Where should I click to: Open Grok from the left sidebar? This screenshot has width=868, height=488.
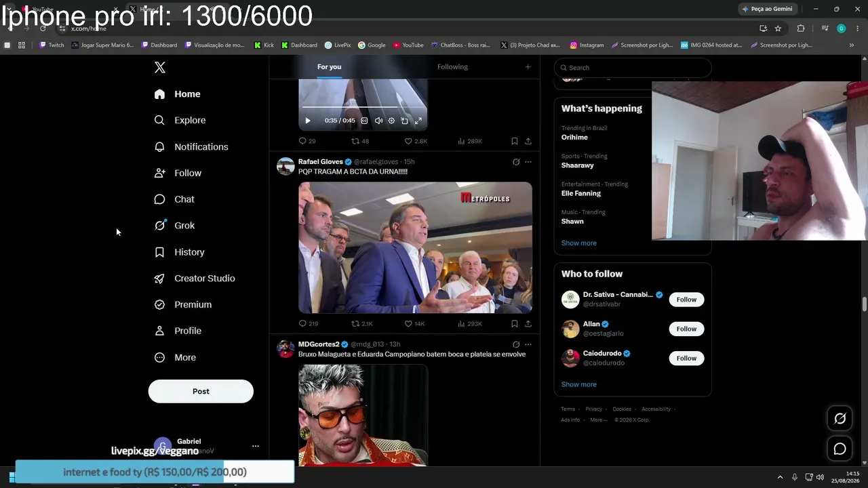(x=175, y=226)
